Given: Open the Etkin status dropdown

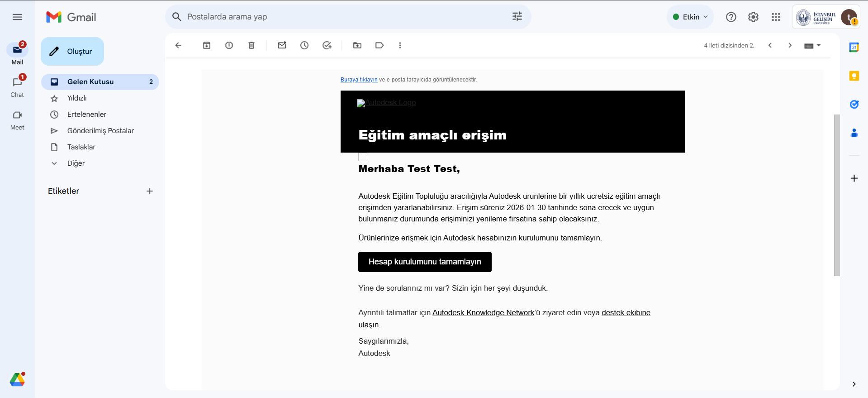Looking at the screenshot, I should [690, 17].
